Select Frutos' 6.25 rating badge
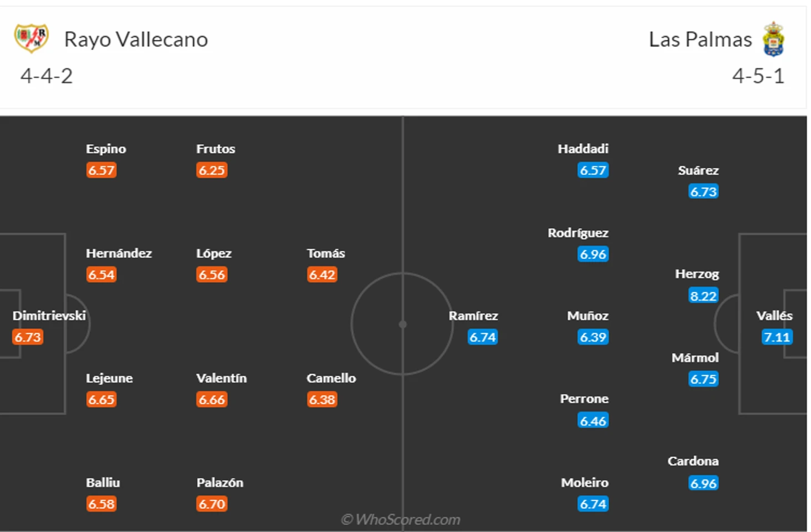Image resolution: width=811 pixels, height=532 pixels. pos(212,170)
